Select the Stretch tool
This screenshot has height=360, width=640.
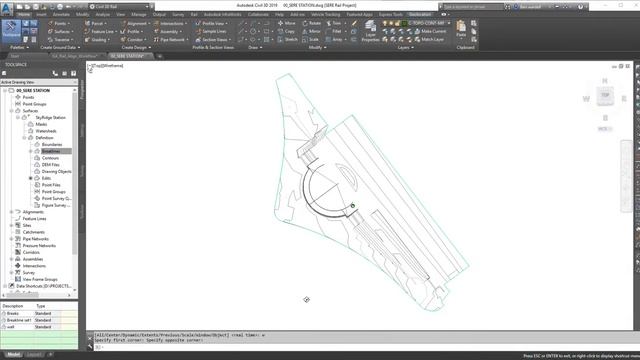pos(288,40)
